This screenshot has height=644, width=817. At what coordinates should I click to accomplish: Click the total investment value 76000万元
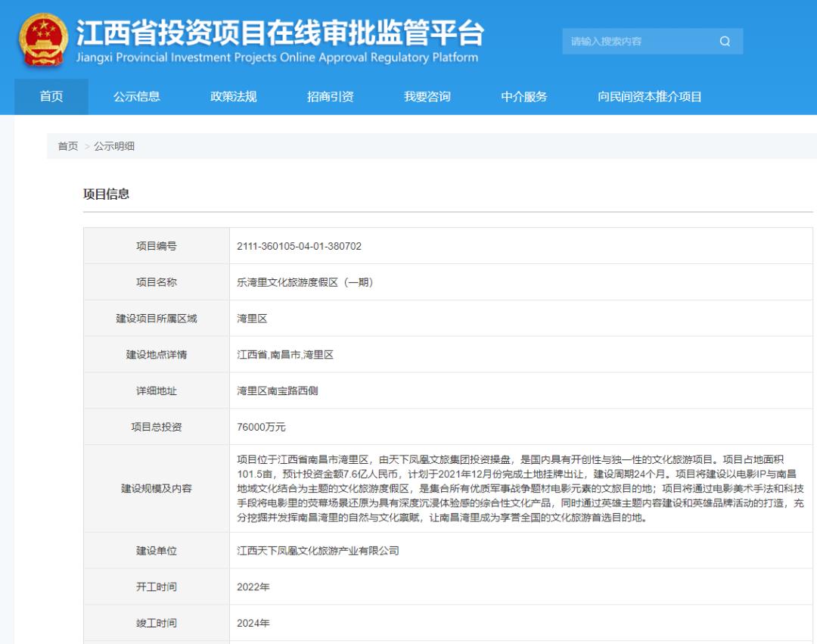pyautogui.click(x=261, y=427)
